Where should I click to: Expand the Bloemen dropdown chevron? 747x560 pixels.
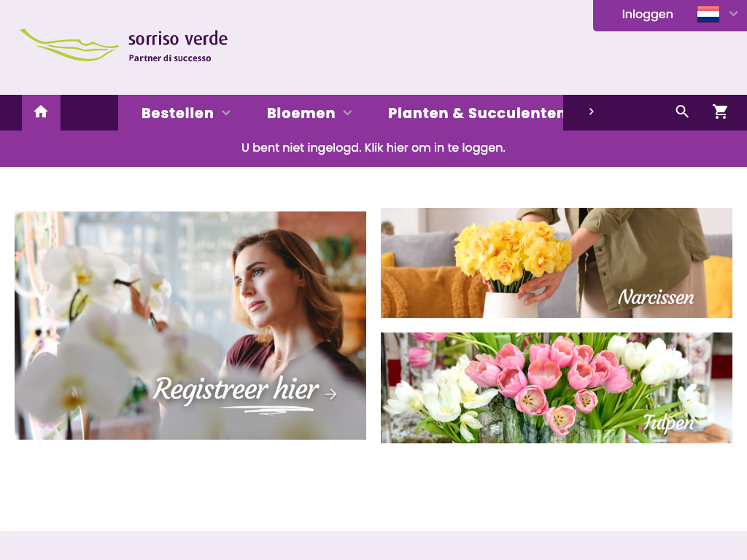point(348,113)
